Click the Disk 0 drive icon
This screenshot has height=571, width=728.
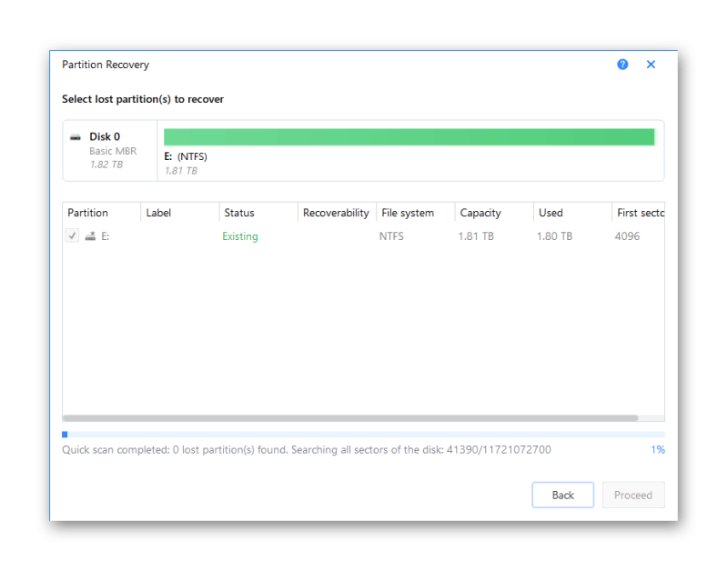pyautogui.click(x=76, y=137)
